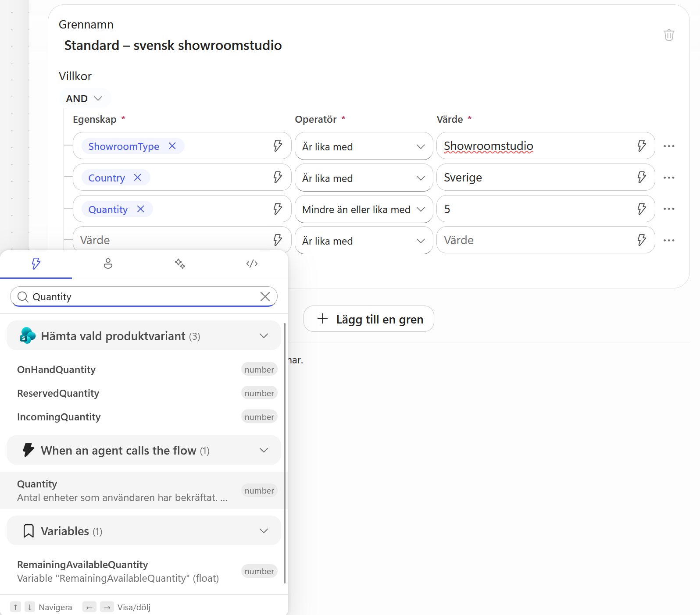Open dynamic content for Sverige value
Screen dimensions: 700x615
pyautogui.click(x=641, y=177)
